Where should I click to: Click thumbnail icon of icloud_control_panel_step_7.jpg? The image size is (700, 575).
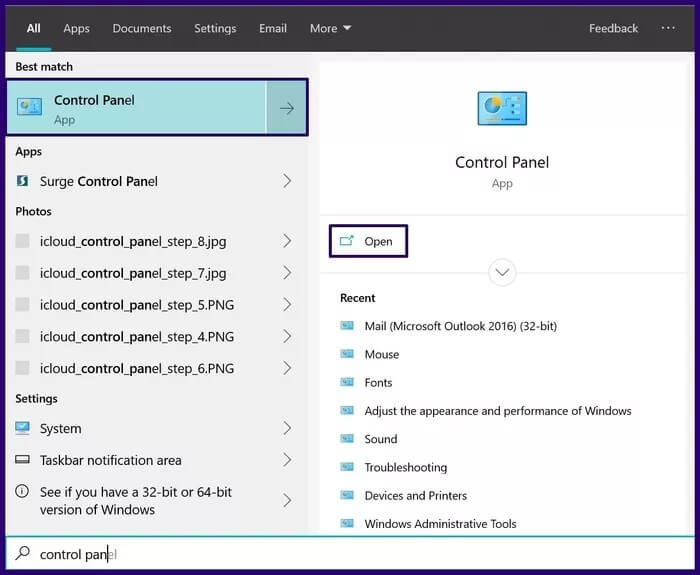click(x=22, y=272)
